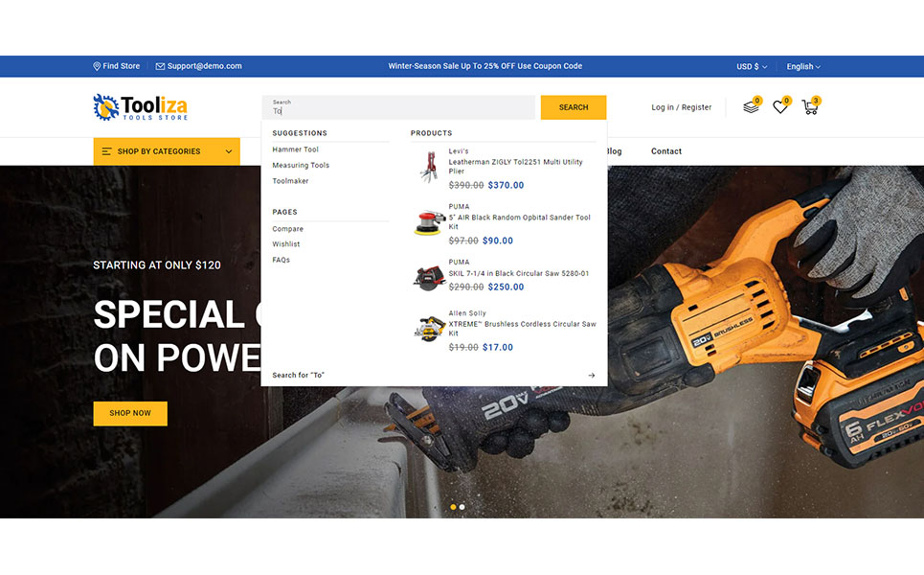Select the second slider pagination dot

(x=462, y=506)
